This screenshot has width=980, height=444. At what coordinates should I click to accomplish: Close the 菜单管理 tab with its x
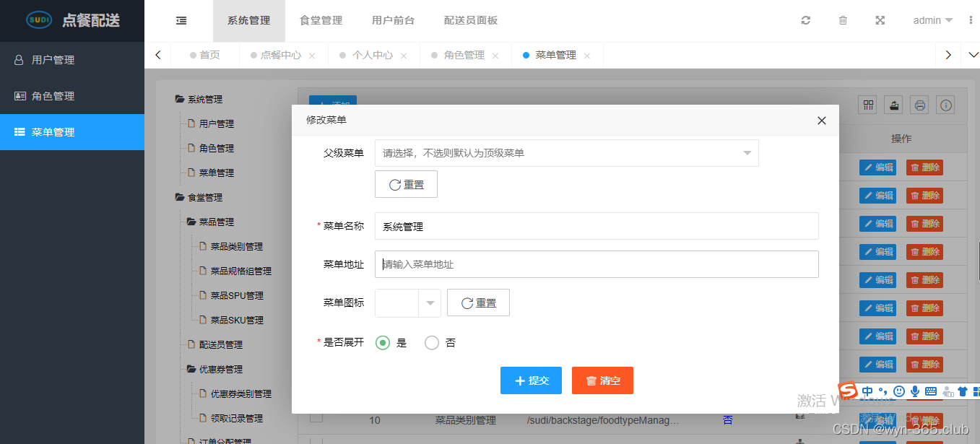coord(587,56)
